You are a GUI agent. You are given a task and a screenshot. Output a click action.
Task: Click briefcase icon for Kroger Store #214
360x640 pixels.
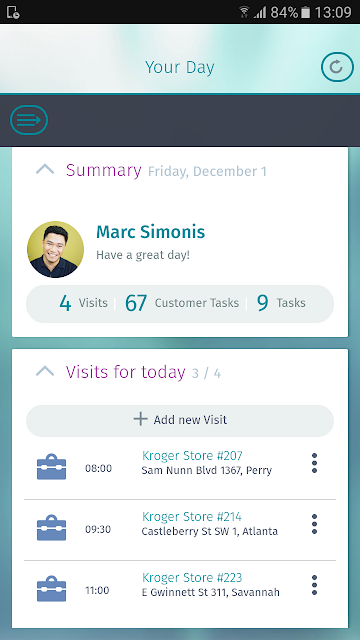(x=51, y=528)
